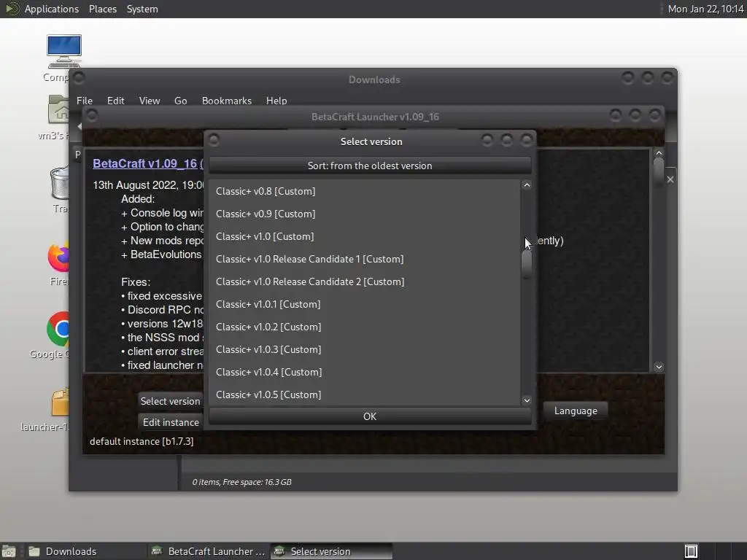Select Classic+ v0.9 [Custom] entry
This screenshot has height=560, width=747.
tap(365, 214)
